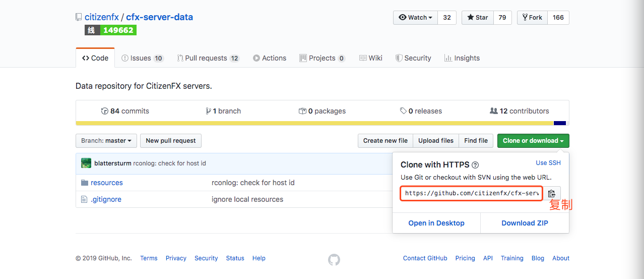Viewport: 644px width, 279px height.
Task: Open the Insights tab
Action: [462, 58]
